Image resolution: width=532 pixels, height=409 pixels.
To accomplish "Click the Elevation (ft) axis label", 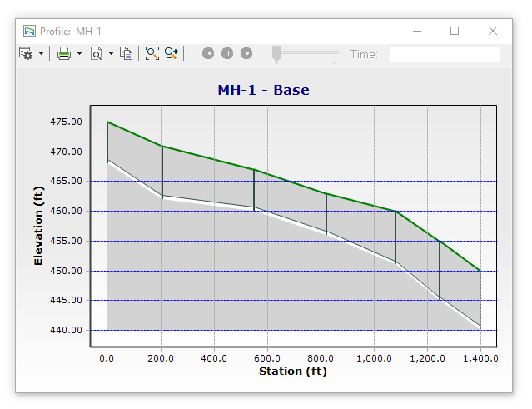I will pyautogui.click(x=38, y=227).
